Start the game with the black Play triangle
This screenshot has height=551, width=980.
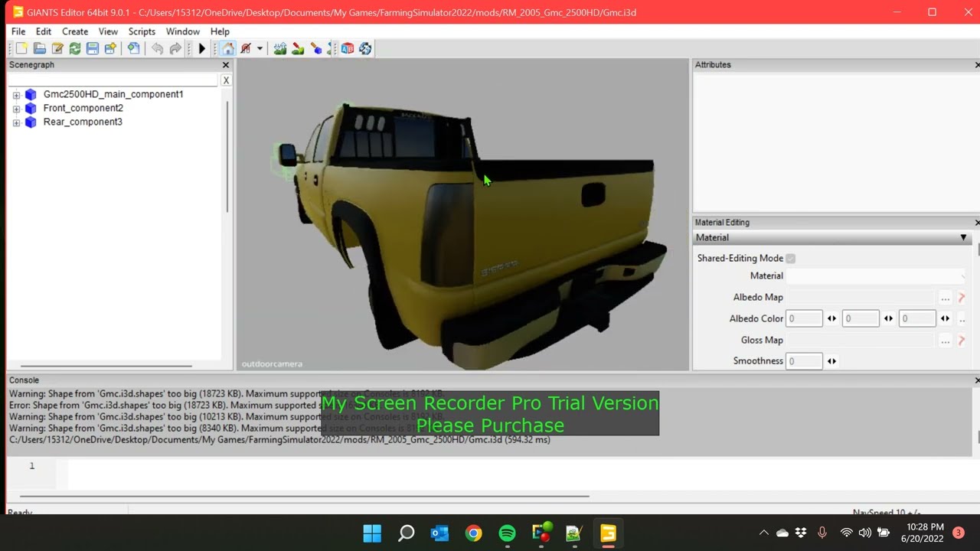click(202, 48)
